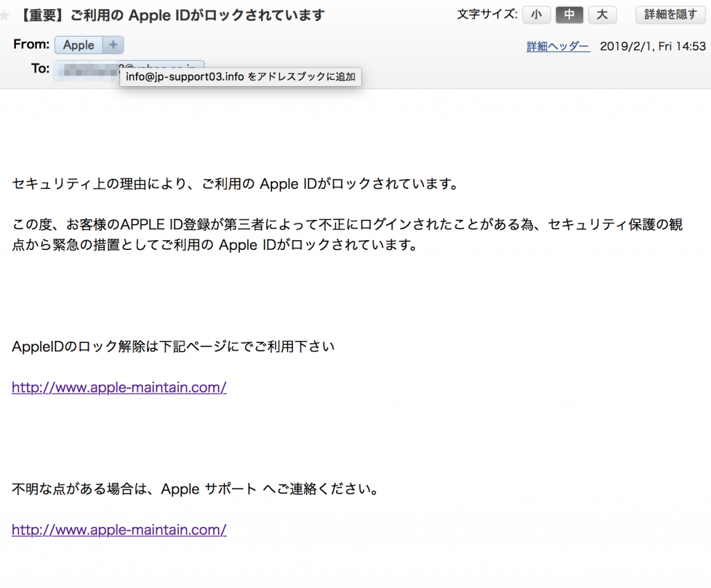This screenshot has height=588, width=711.
Task: Set font size to large (大)
Action: click(602, 15)
